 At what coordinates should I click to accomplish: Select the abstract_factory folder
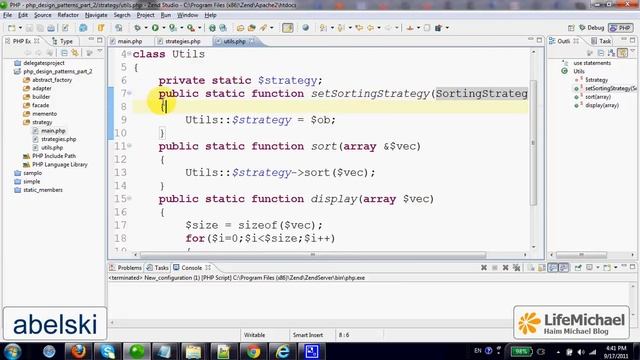tap(52, 80)
